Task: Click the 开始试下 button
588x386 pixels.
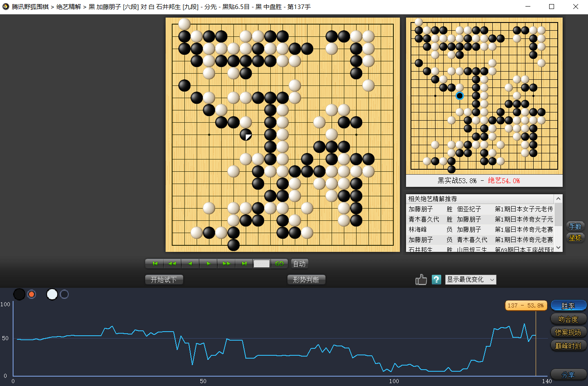Action: click(x=164, y=280)
